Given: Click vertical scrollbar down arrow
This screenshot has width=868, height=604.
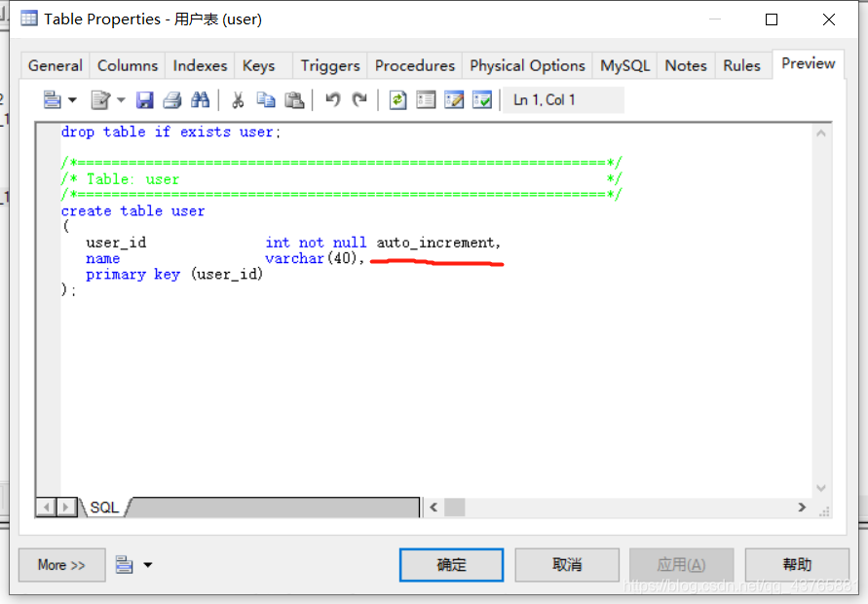Looking at the screenshot, I should [x=821, y=488].
